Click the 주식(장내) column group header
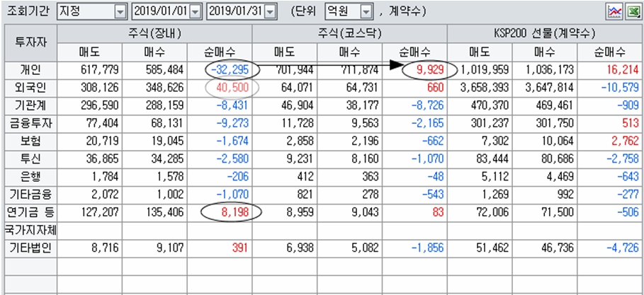 click(154, 34)
